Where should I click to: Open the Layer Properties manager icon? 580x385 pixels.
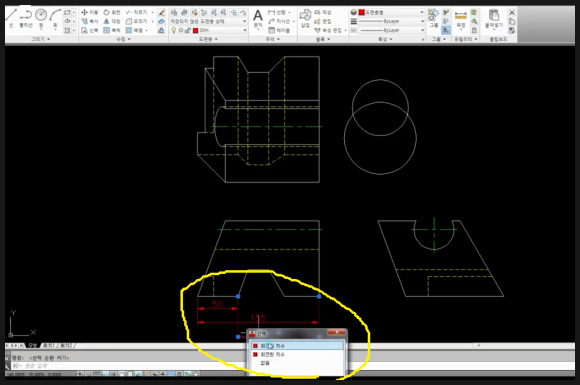174,13
